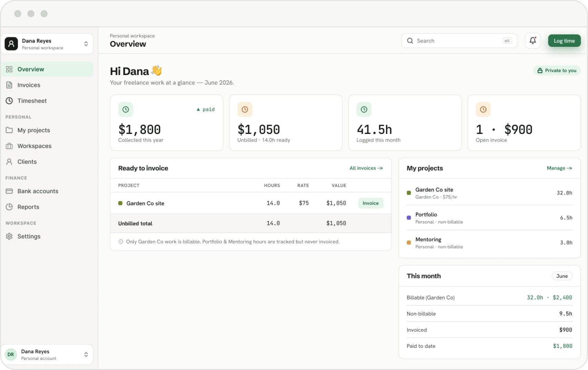Click the arrow icon next to All invoices
This screenshot has width=588, height=370.
click(x=380, y=168)
